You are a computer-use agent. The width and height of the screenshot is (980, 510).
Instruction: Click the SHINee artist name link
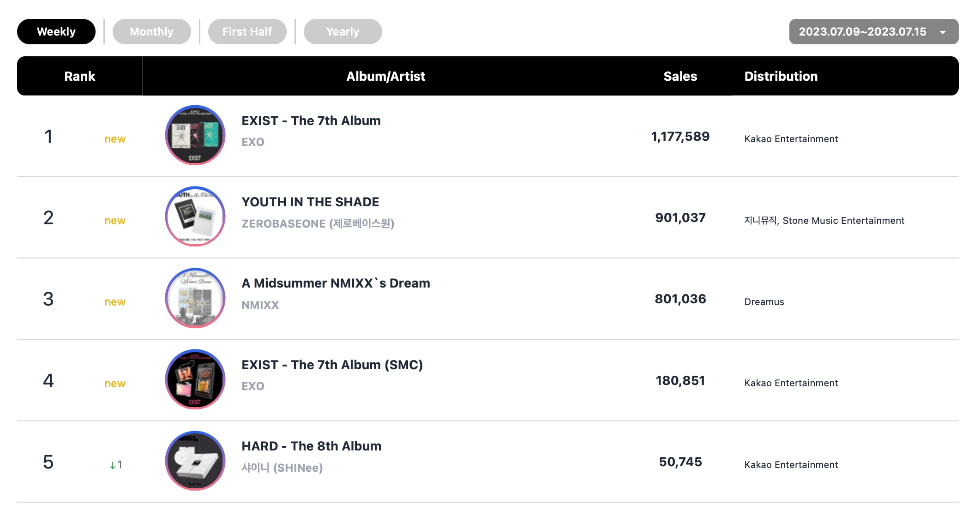click(x=282, y=468)
